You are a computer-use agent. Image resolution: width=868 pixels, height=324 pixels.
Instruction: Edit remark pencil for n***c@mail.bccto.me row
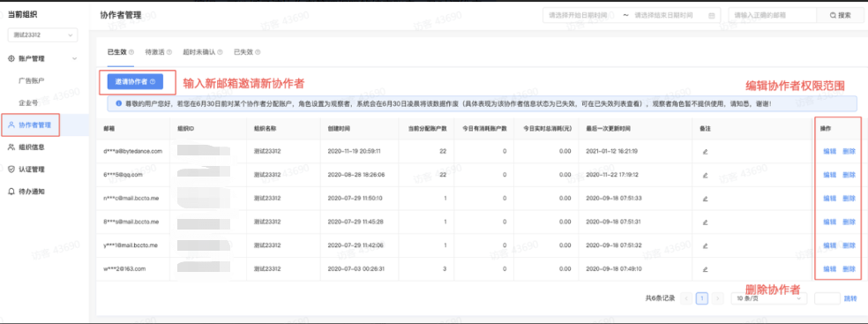coord(705,199)
